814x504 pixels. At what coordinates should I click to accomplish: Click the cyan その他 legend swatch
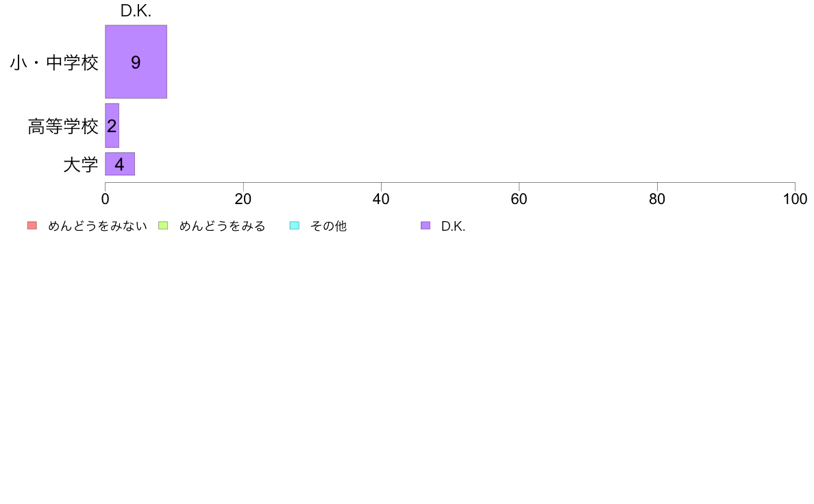point(295,225)
